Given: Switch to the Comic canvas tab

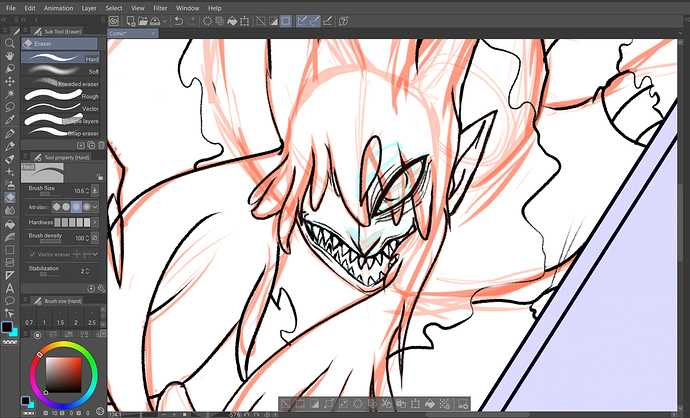Looking at the screenshot, I should [124, 32].
